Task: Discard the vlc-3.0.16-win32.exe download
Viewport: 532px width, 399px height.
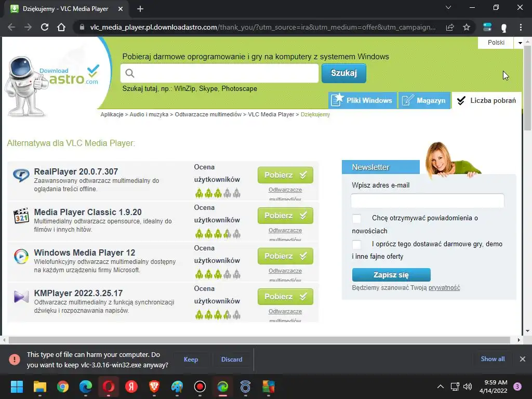Action: point(232,360)
